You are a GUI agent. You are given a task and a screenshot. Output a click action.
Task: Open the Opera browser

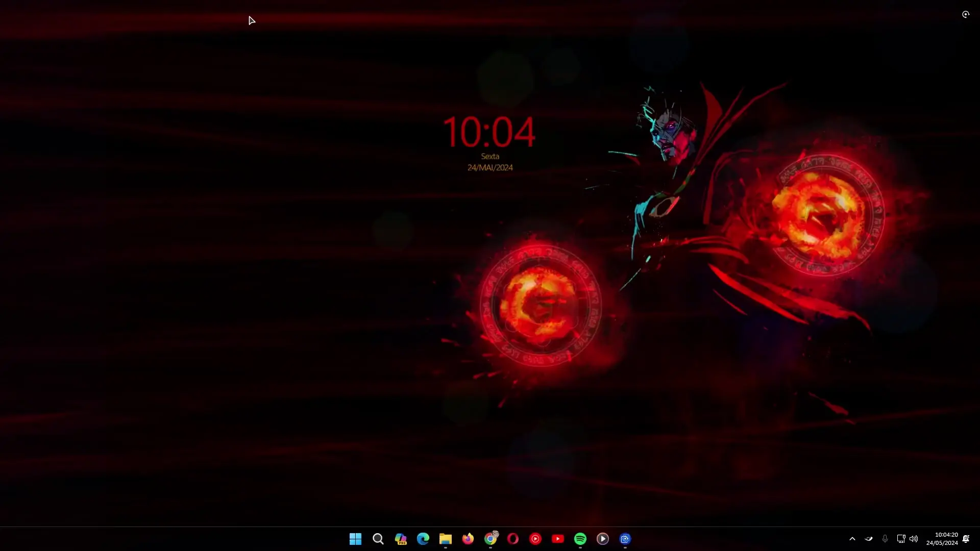512,538
